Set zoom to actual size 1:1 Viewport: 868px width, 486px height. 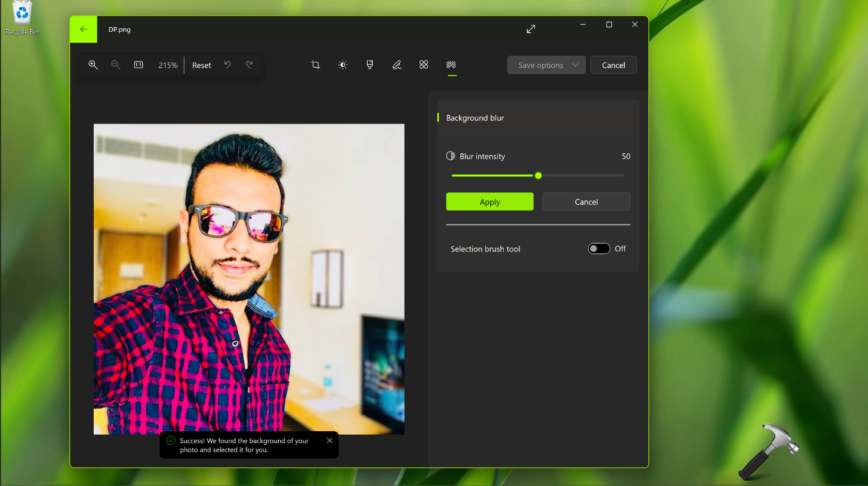click(138, 64)
